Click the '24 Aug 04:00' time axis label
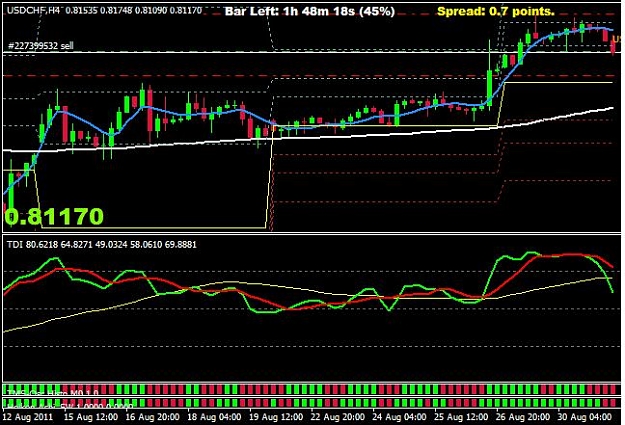Viewport: 625px width, 425px height. pyautogui.click(x=399, y=417)
